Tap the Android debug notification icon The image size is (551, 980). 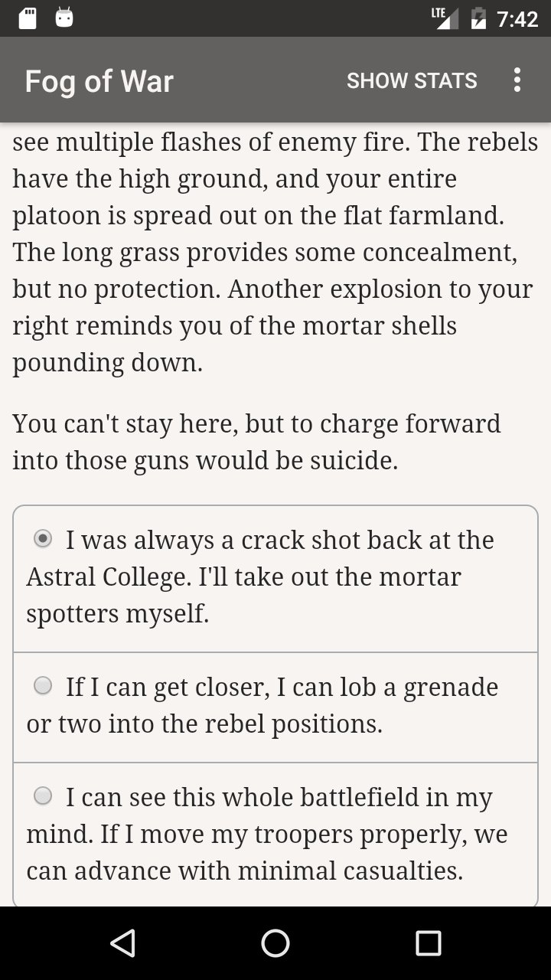pyautogui.click(x=64, y=18)
